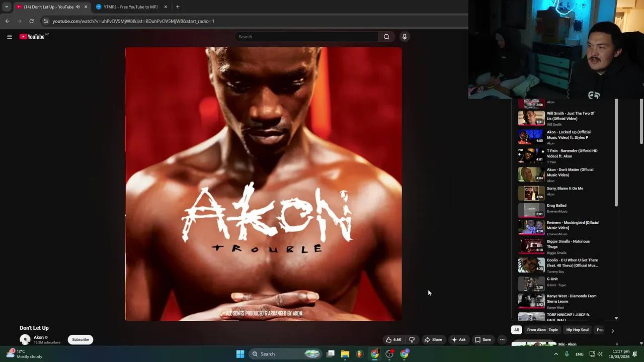Click the page vertical scrollbar
Viewport: 644px width, 362px height.
click(x=641, y=121)
